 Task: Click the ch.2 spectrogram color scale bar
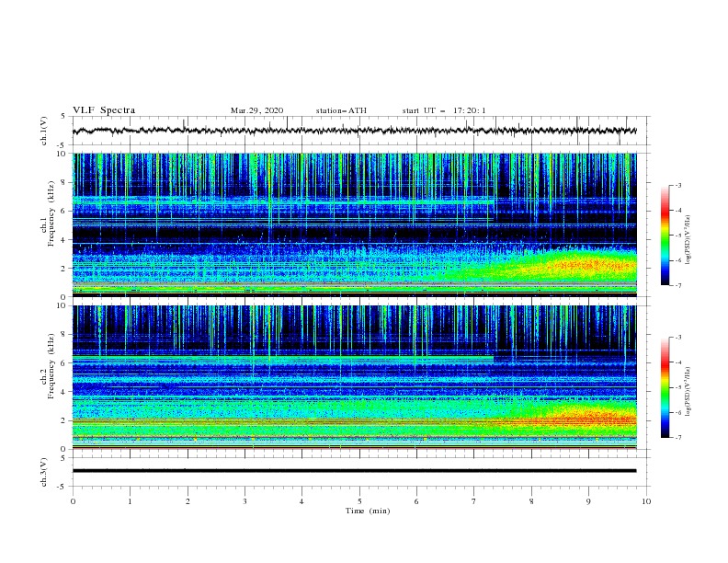point(665,387)
